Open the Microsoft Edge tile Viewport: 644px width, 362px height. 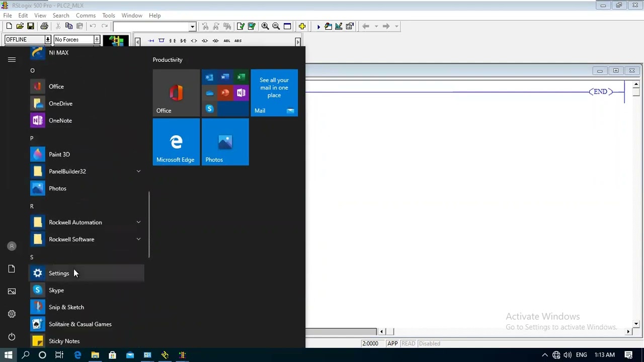tap(176, 142)
